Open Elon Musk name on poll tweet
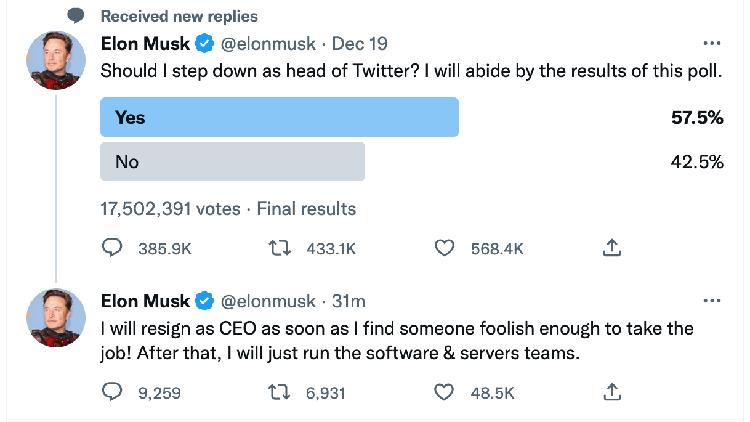Image resolution: width=750 pixels, height=422 pixels. [x=146, y=44]
